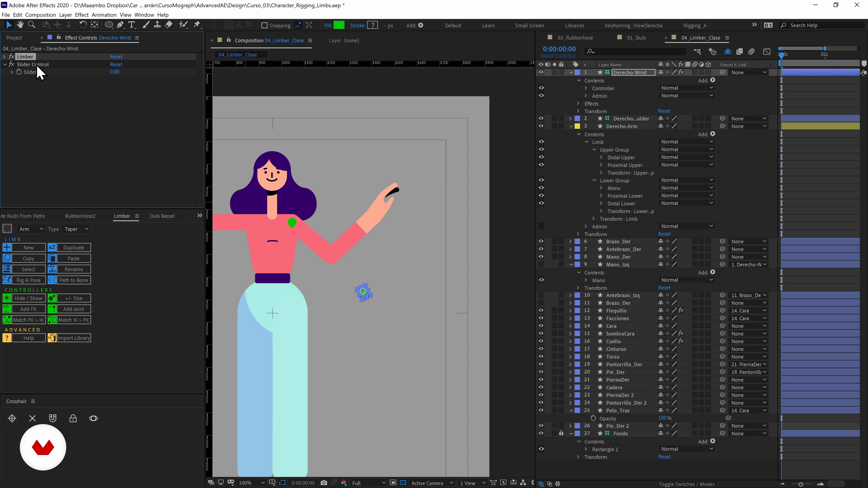Screen dimensions: 868x488
Task: Click the Crosshair lock icon
Action: click(73, 418)
